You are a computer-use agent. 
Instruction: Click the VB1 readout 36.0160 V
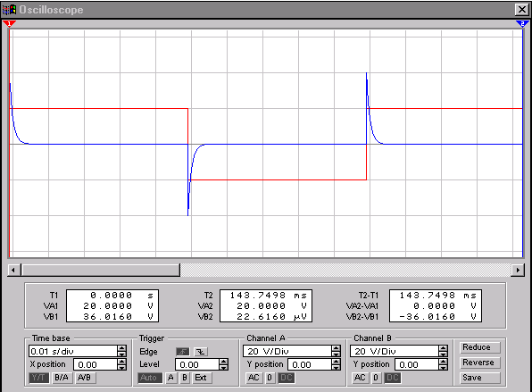click(x=119, y=317)
